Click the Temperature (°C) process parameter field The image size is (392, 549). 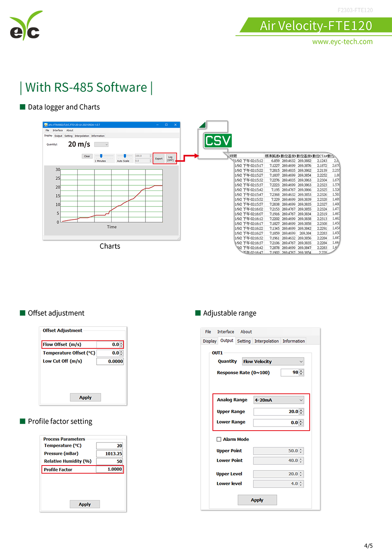pyautogui.click(x=109, y=446)
